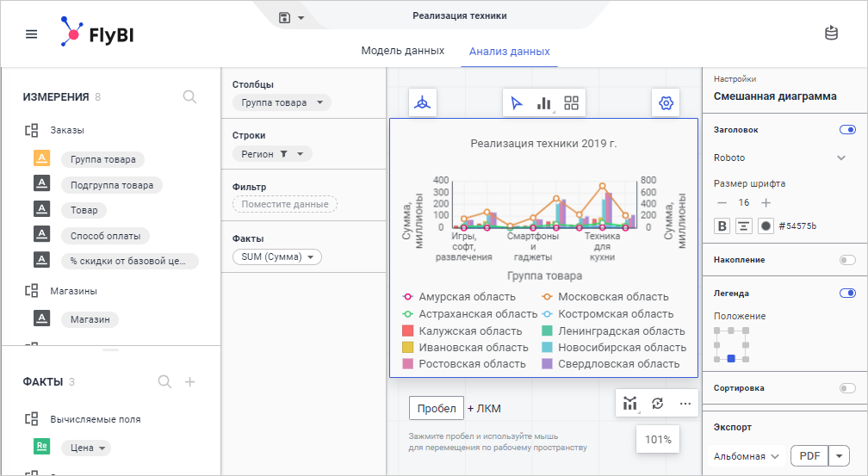Select the pointer cursor tool
Viewport: 868px width, 476px height.
coord(517,103)
